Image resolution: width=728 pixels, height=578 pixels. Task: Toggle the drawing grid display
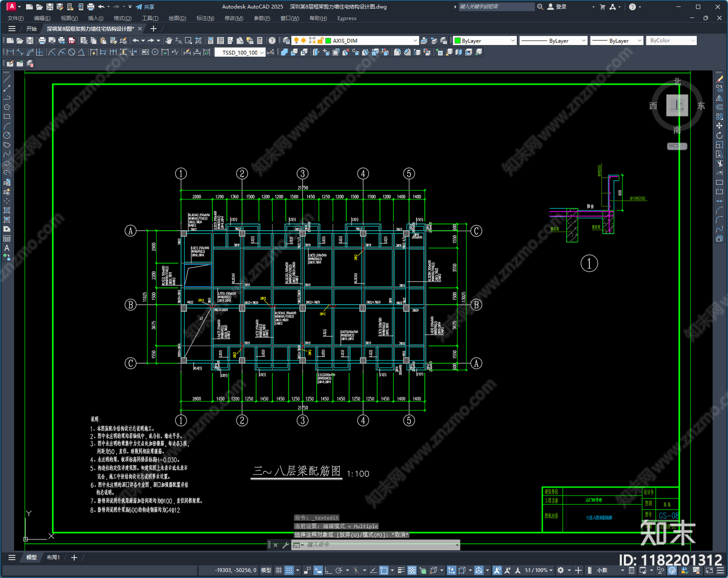pos(278,570)
